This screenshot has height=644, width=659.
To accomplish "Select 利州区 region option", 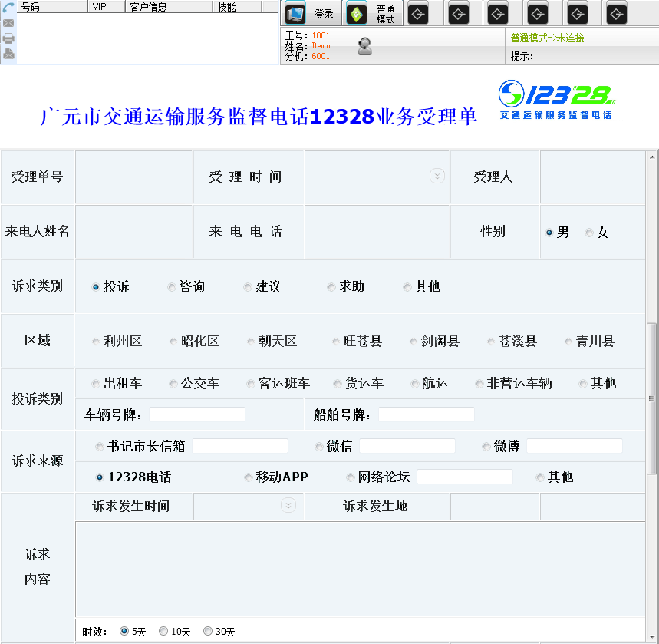I will coord(95,342).
